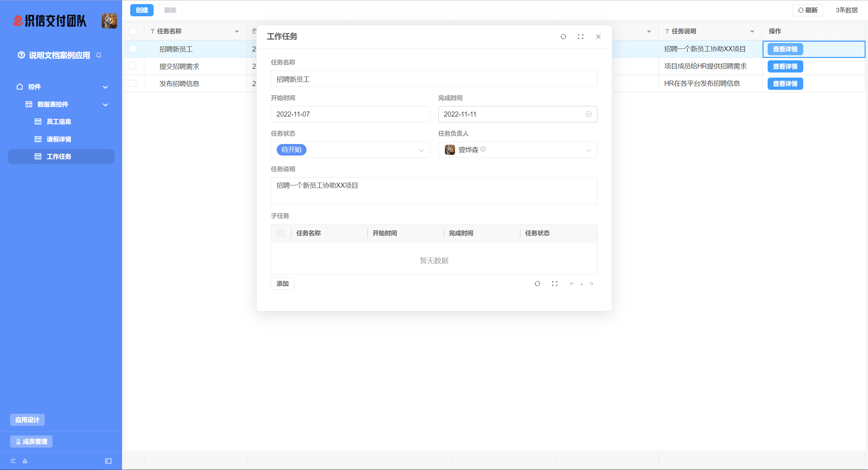Fullscreen the 子任务 subtable
Image resolution: width=868 pixels, height=470 pixels.
pyautogui.click(x=555, y=284)
